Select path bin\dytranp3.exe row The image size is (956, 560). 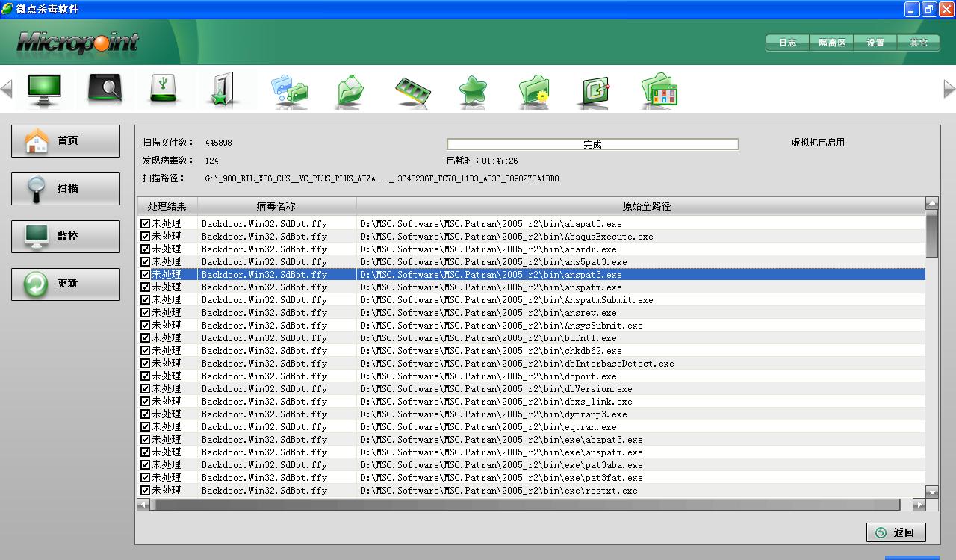[531, 414]
